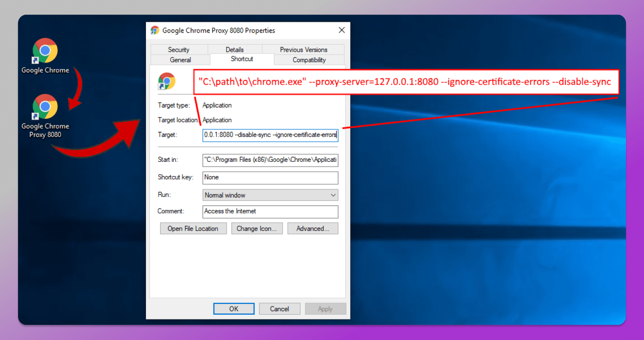This screenshot has height=340, width=644.
Task: Go to the Previous Versions tab
Action: pyautogui.click(x=304, y=49)
